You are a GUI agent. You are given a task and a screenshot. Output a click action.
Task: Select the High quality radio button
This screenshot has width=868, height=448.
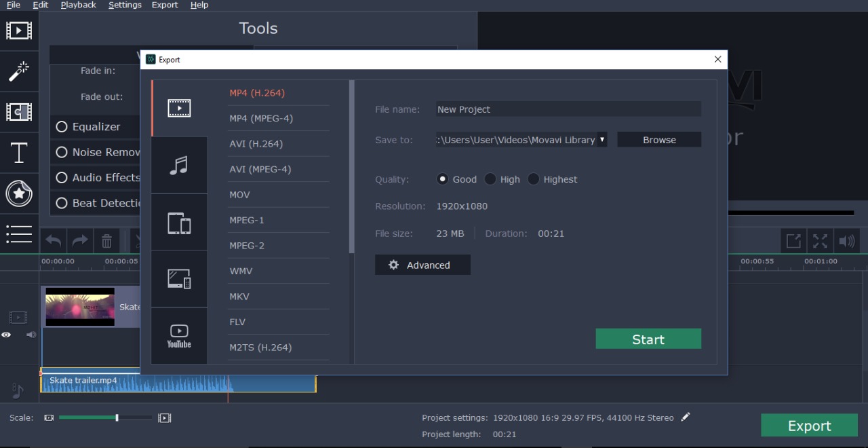pos(490,179)
